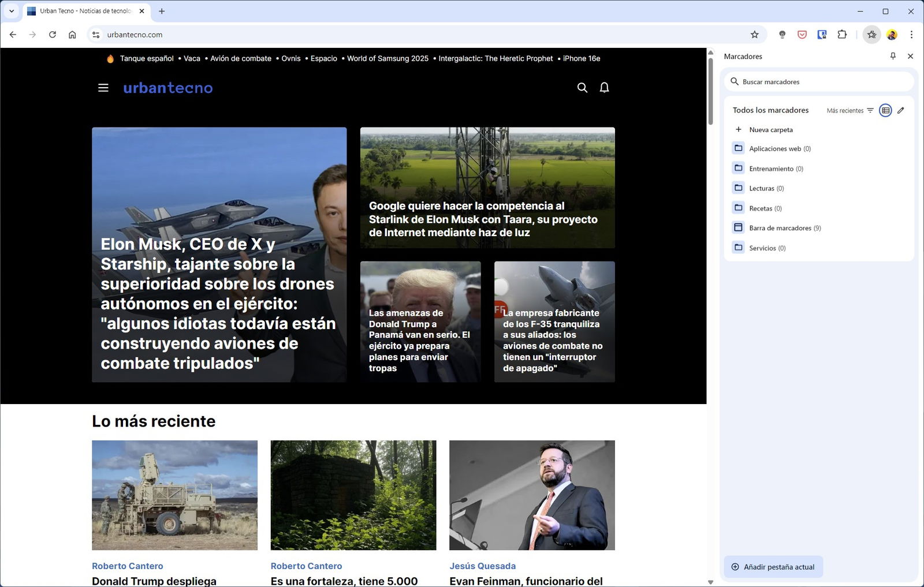Open the urbantecno hamburger menu

coord(103,88)
